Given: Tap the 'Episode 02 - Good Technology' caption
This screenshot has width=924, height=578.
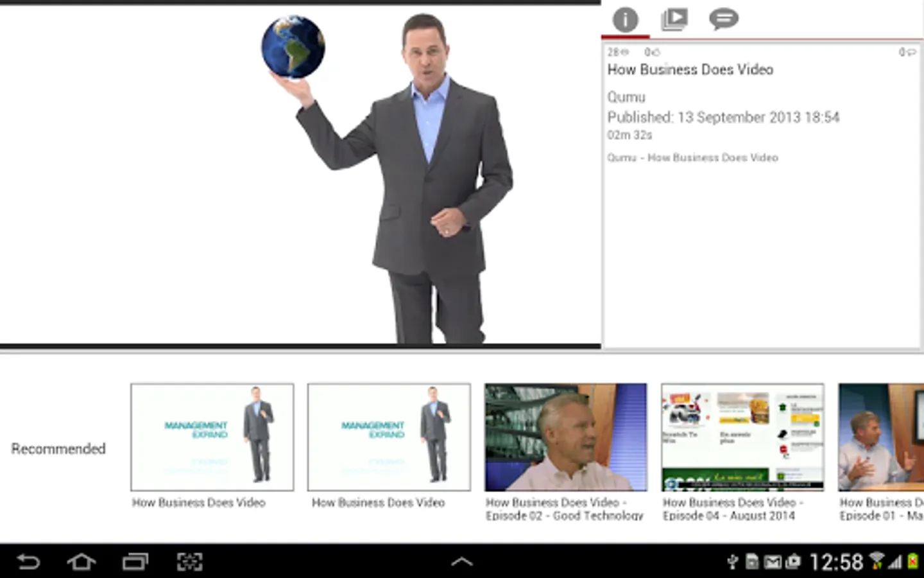Looking at the screenshot, I should tap(565, 509).
